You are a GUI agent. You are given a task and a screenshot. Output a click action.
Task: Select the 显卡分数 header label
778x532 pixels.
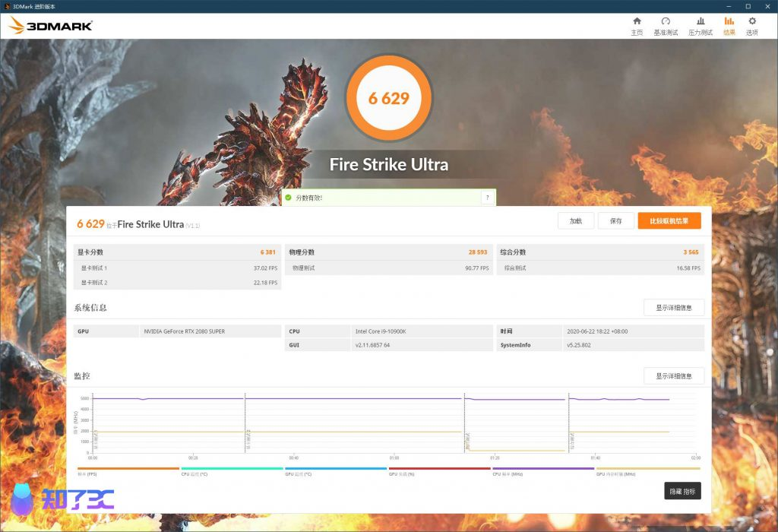pos(90,252)
